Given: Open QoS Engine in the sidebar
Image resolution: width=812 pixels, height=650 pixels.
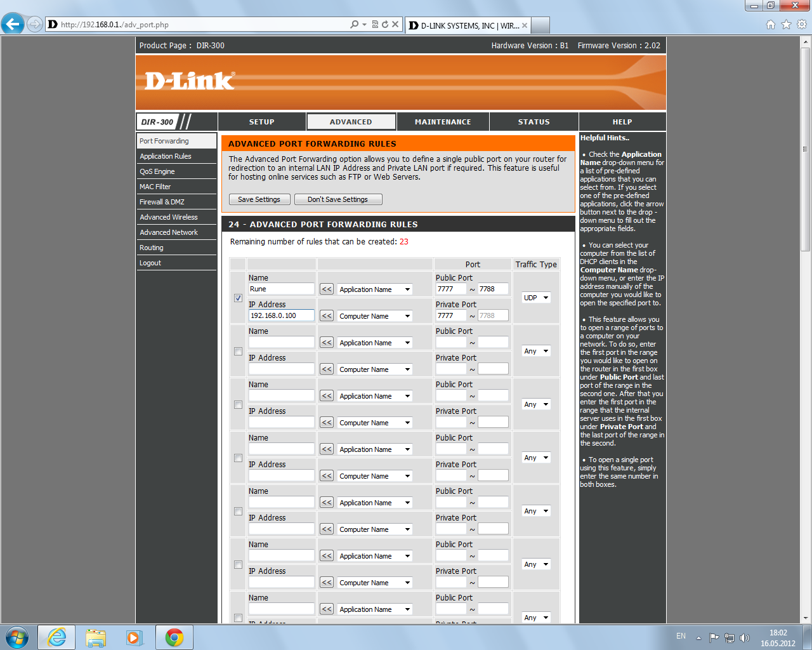Looking at the screenshot, I should click(176, 171).
